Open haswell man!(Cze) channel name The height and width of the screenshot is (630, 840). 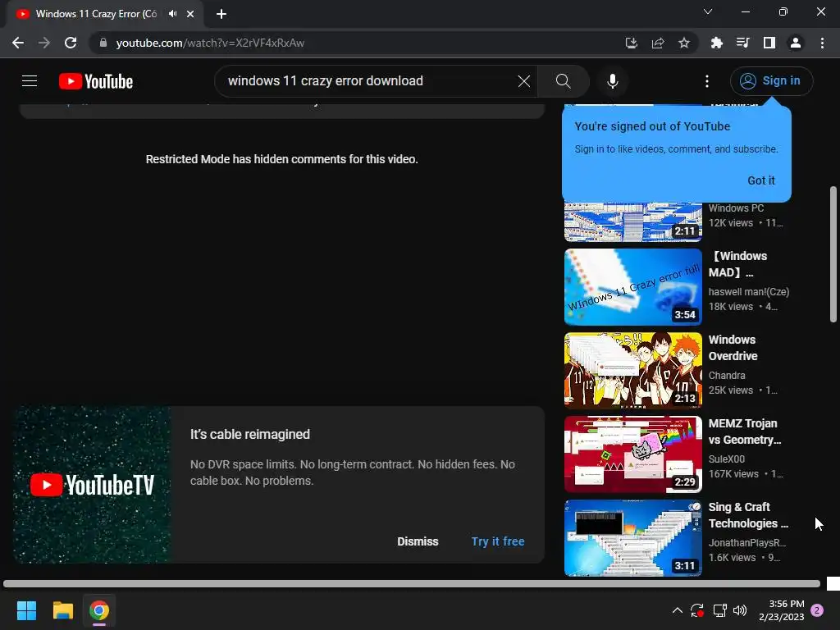click(748, 292)
